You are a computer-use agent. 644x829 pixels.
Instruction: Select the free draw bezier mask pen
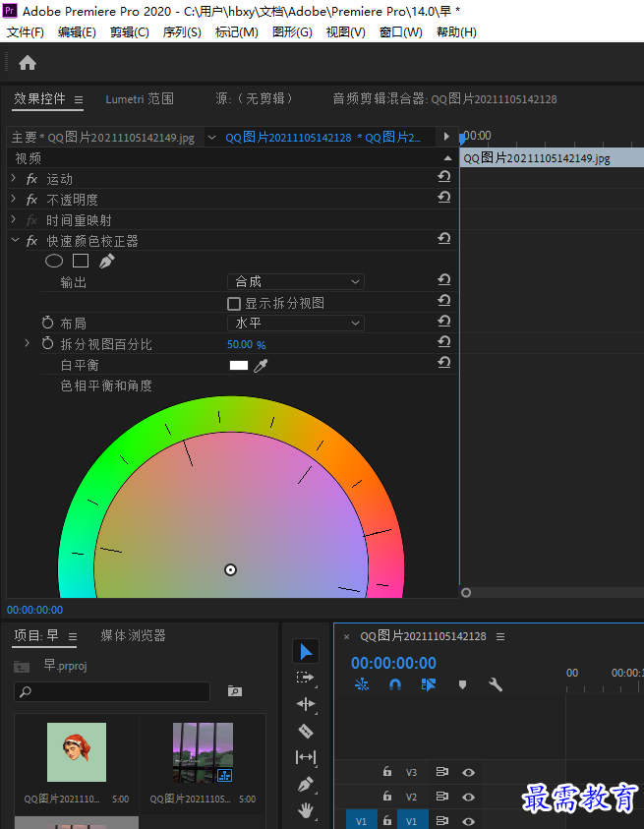coord(106,261)
